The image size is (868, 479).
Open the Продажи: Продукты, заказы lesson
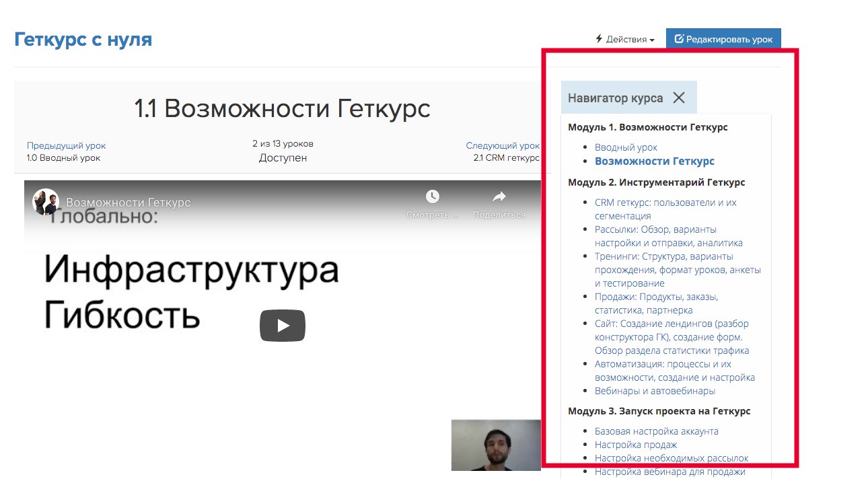[656, 303]
